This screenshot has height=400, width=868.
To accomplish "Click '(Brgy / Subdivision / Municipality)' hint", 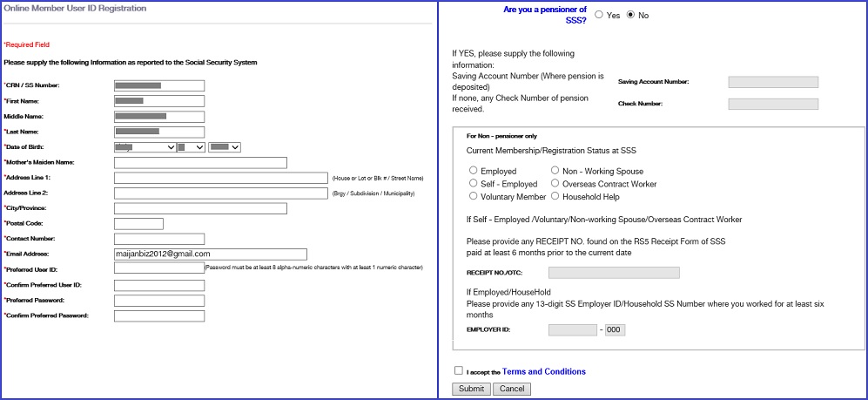I will pyautogui.click(x=373, y=194).
